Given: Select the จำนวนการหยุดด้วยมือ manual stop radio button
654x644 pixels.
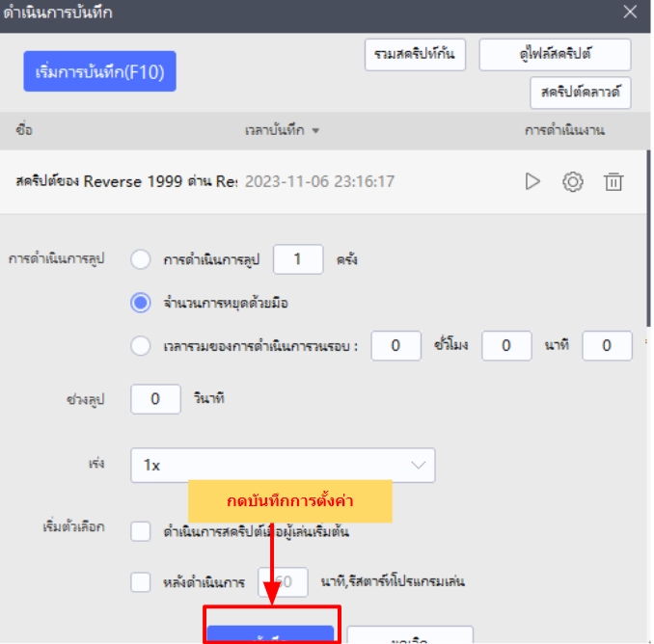Looking at the screenshot, I should [141, 303].
